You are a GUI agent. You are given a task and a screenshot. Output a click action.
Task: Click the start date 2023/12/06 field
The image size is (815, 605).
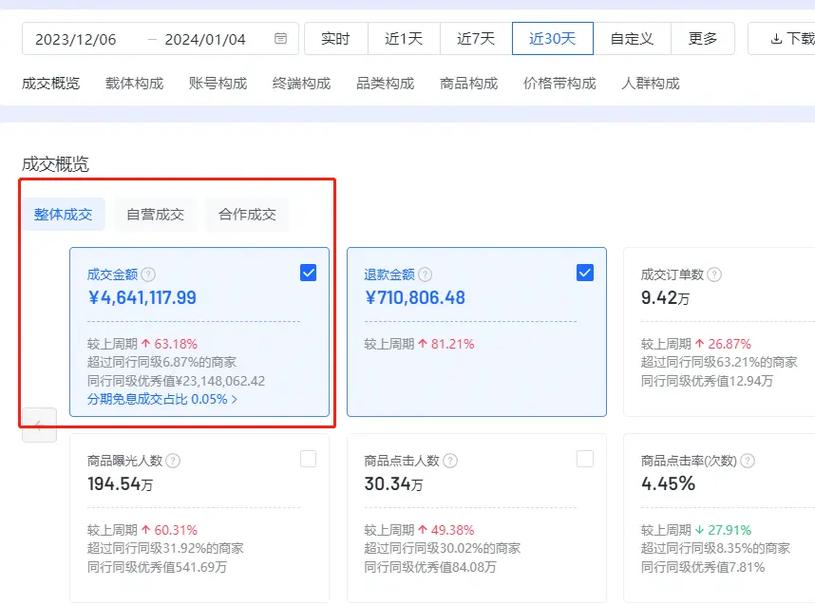click(76, 39)
